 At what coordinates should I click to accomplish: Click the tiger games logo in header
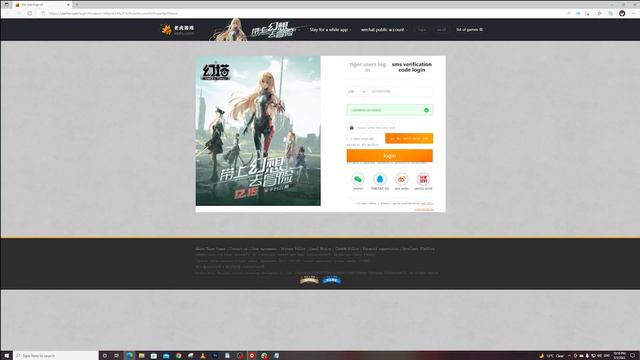(178, 30)
